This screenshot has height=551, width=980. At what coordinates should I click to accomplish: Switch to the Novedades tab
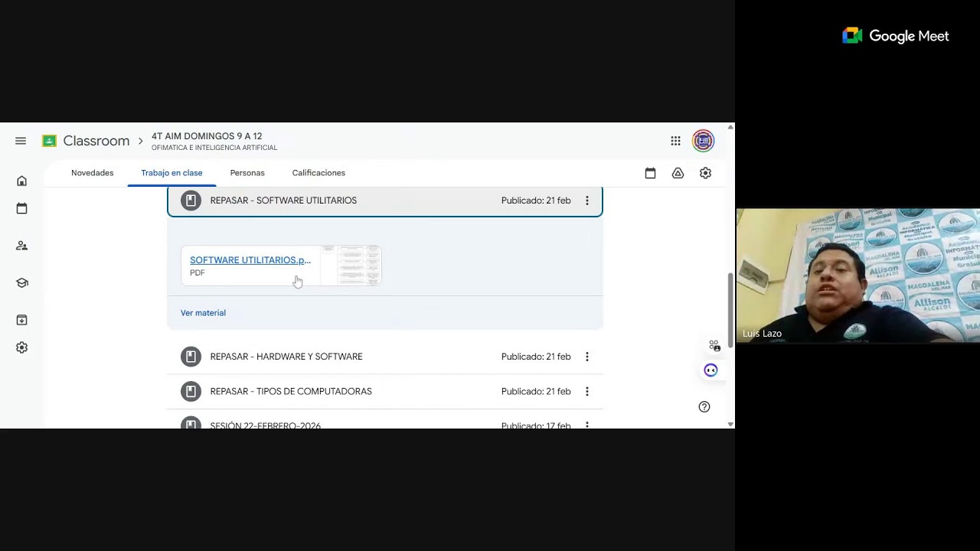pyautogui.click(x=92, y=173)
